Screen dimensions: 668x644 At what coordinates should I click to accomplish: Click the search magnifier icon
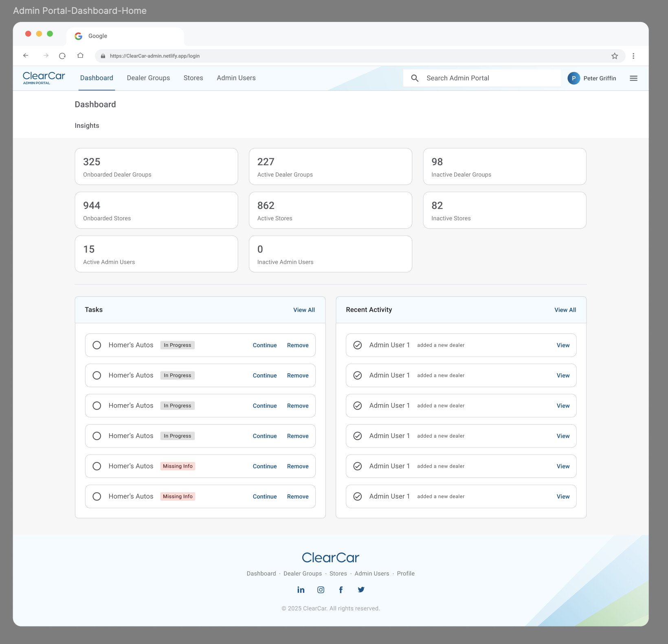pyautogui.click(x=415, y=78)
